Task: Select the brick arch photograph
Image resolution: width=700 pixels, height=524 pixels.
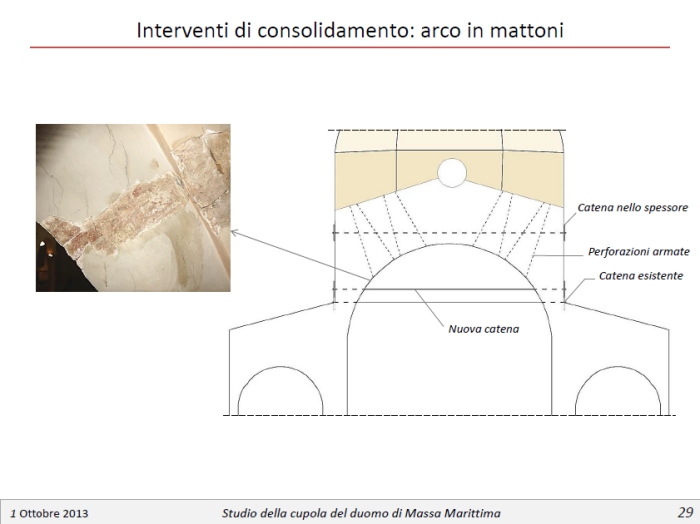Action: click(133, 207)
